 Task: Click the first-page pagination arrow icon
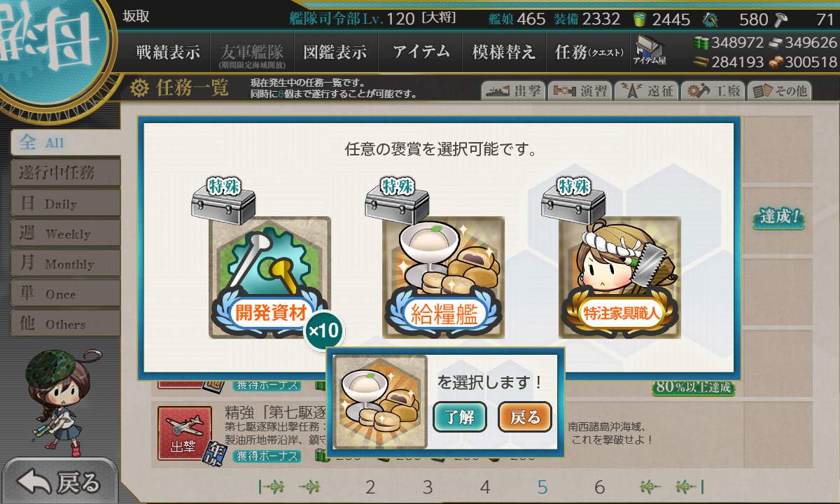pos(270,486)
